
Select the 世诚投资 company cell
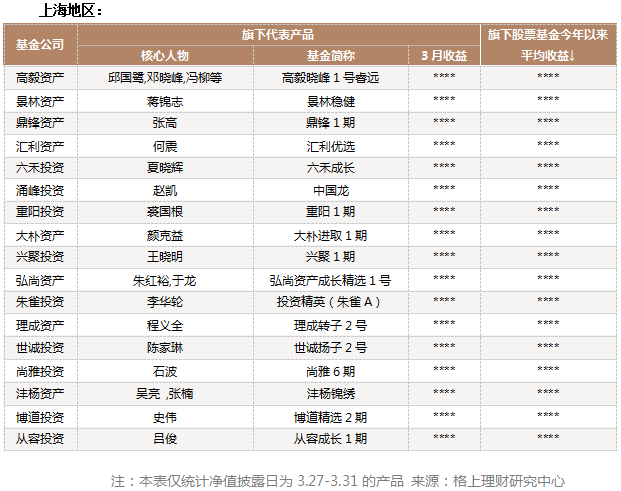[40, 348]
